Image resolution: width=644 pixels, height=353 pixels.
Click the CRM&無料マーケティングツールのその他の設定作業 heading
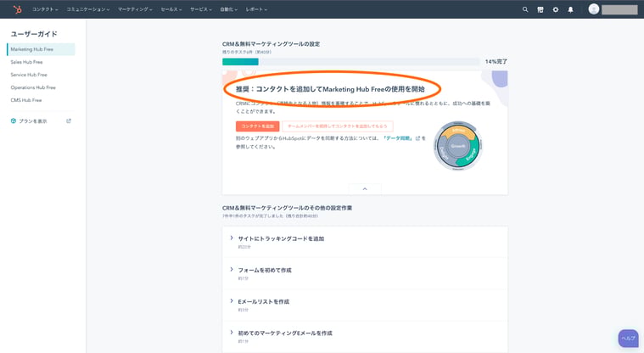pos(287,208)
